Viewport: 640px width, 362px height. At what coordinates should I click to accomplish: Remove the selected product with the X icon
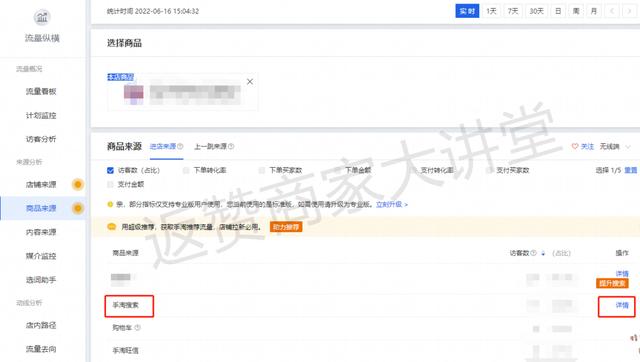(x=250, y=82)
